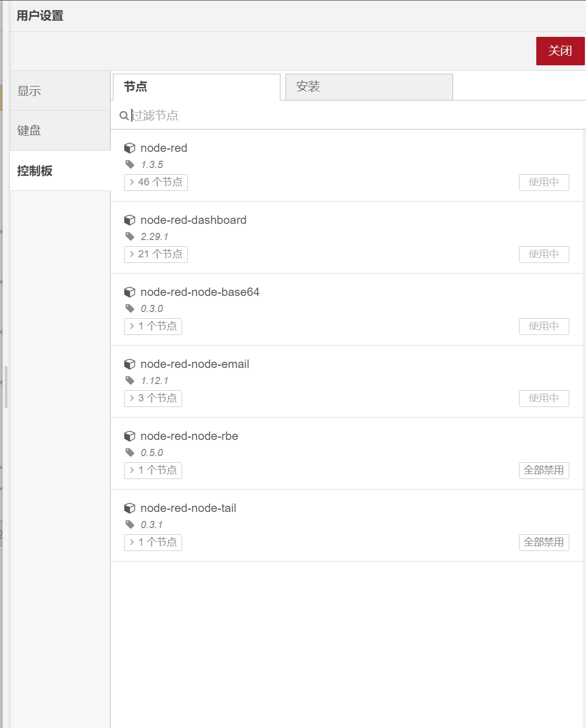Viewport: 586px width, 728px height.
Task: Click the node-red-dashboard package cube icon
Action: (x=130, y=220)
